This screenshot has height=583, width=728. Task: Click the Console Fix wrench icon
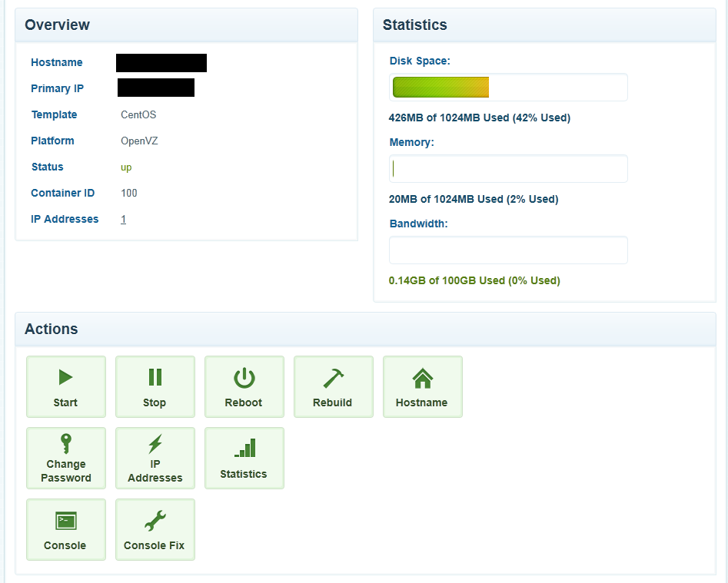[155, 521]
